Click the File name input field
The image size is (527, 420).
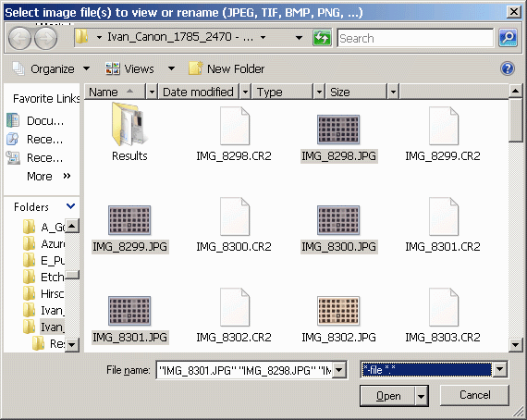[245, 370]
